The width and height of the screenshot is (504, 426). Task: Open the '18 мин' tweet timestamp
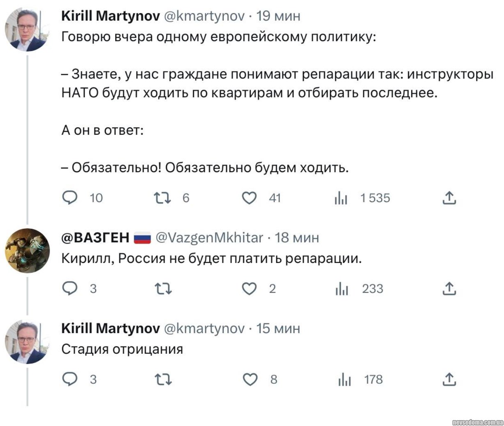(x=296, y=237)
